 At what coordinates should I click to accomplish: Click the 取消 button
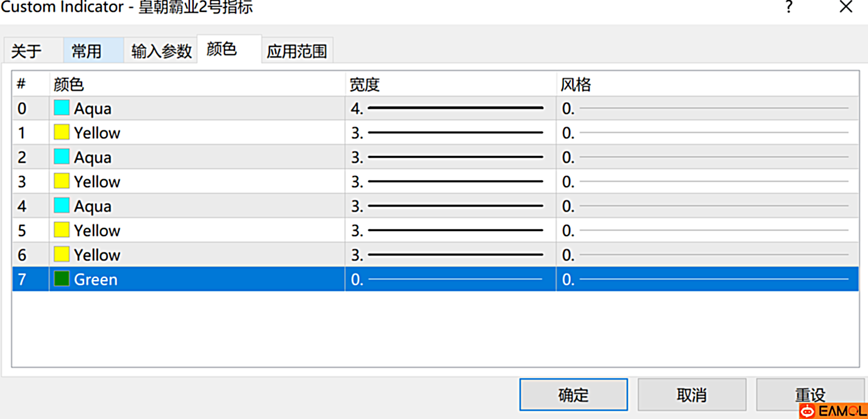pos(691,395)
